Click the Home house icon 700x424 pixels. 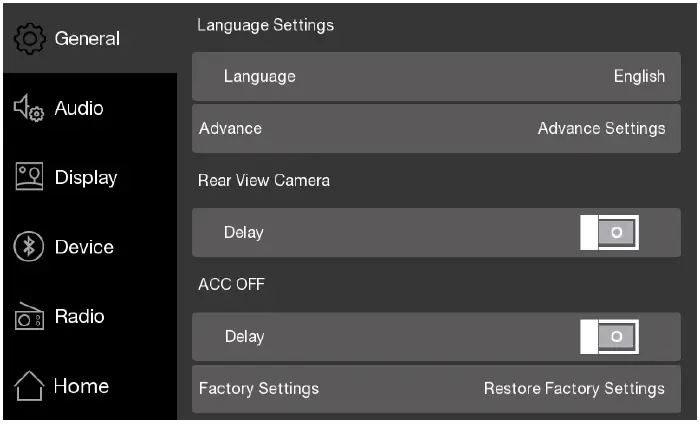point(29,386)
